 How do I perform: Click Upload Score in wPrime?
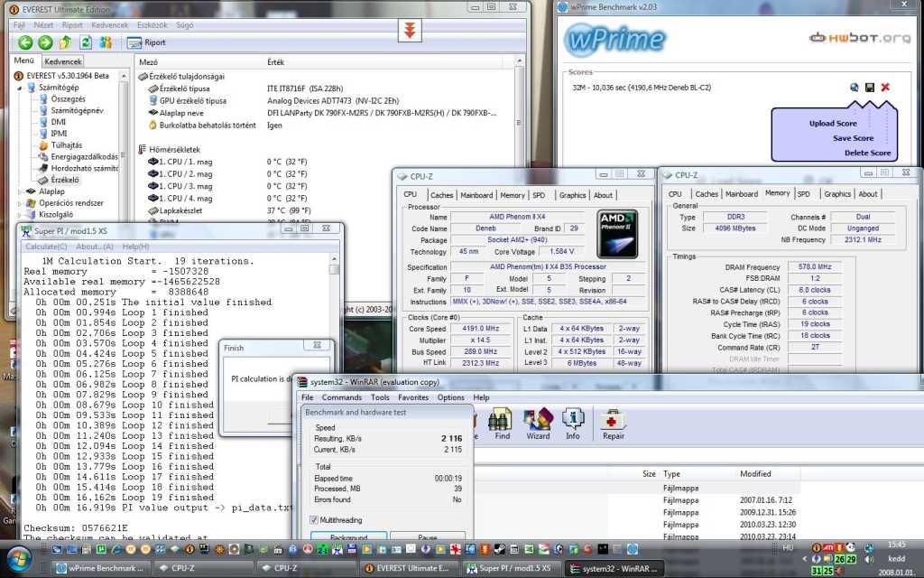coord(833,123)
